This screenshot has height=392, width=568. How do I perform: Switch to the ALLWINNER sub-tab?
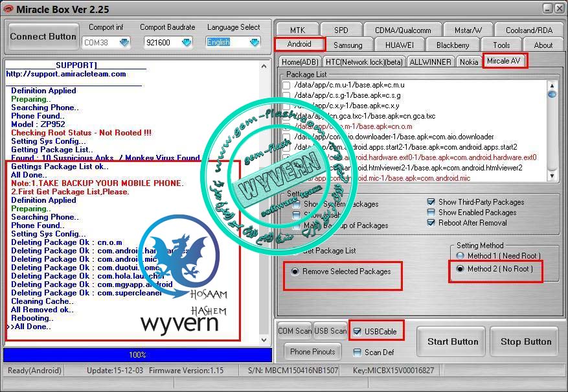[430, 62]
